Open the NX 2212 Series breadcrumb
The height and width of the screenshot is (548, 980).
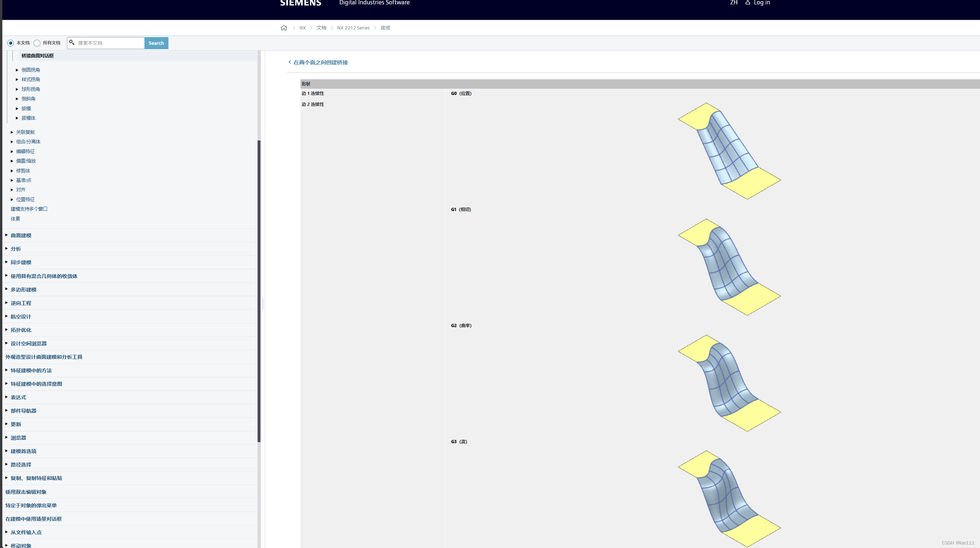353,28
